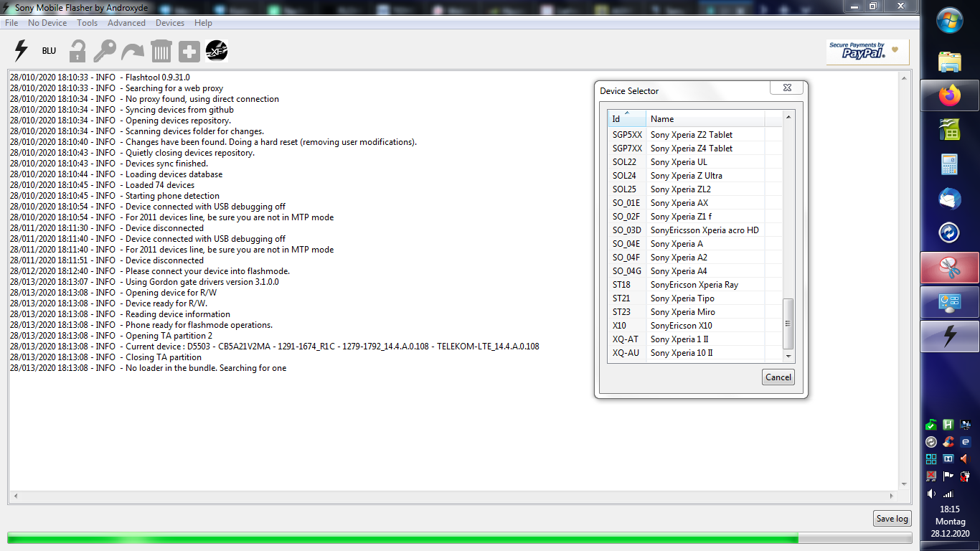Launch the spreadsheet app from taskbar
Image resolution: width=980 pixels, height=551 pixels.
[x=950, y=130]
